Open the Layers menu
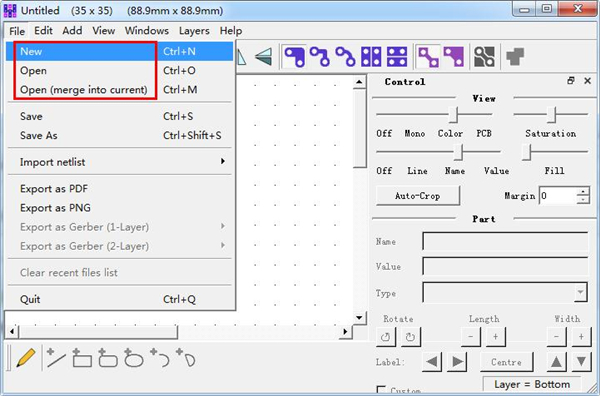The height and width of the screenshot is (396, 600). click(194, 31)
